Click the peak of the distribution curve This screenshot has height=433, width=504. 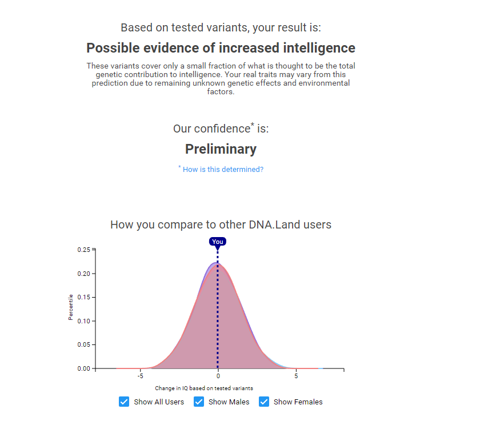pos(216,263)
